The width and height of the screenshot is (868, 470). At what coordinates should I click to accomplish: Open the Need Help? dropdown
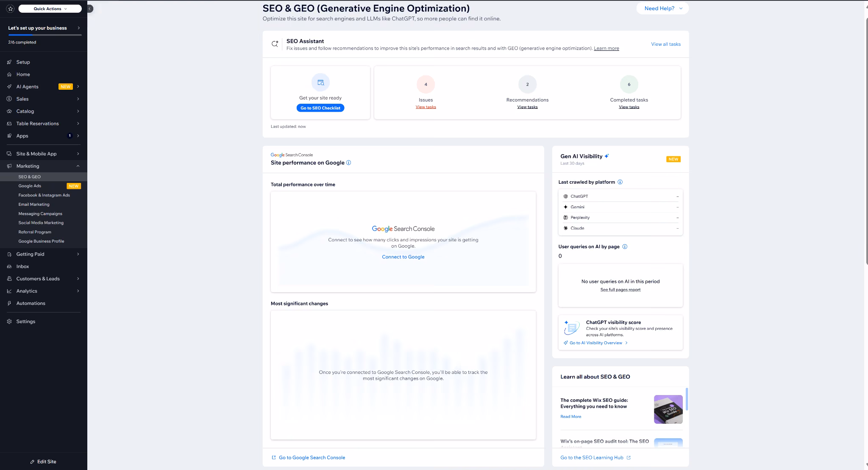(662, 8)
